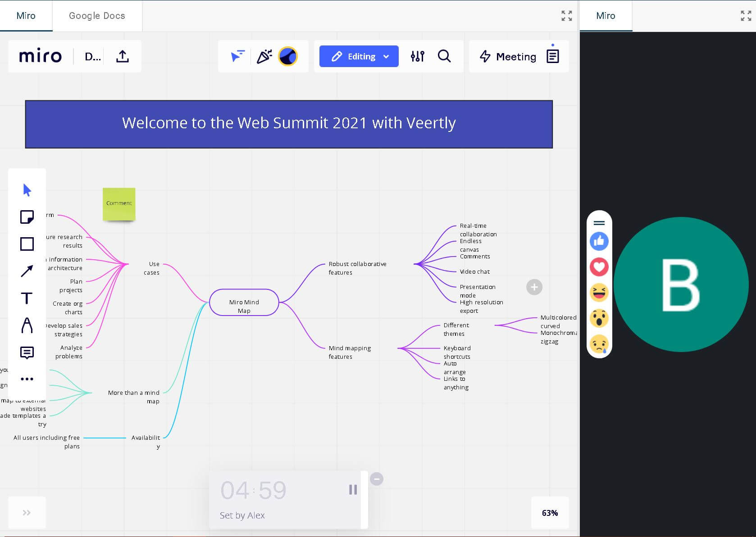Select the central Miro Mind Map node
This screenshot has height=537, width=756.
244,302
